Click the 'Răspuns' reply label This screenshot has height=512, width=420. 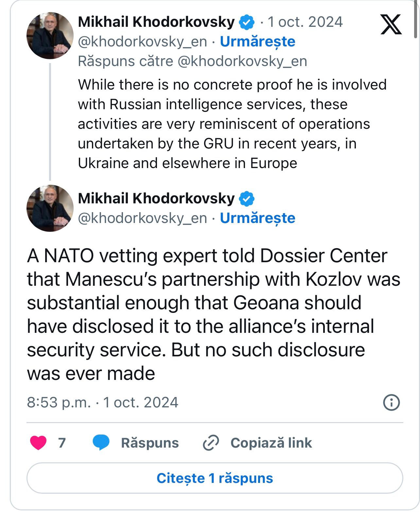tap(150, 443)
